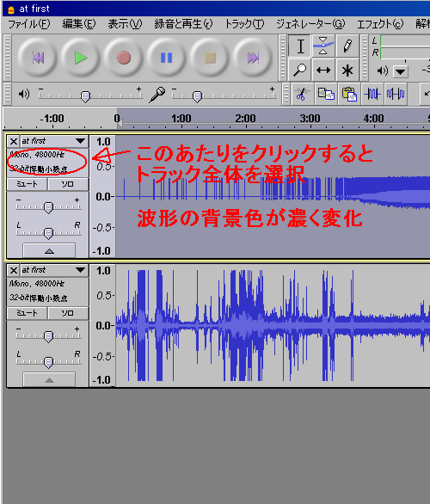Viewport: 430px width, 504px height.
Task: Click the speaker icon in the meter toolbar
Action: (383, 71)
